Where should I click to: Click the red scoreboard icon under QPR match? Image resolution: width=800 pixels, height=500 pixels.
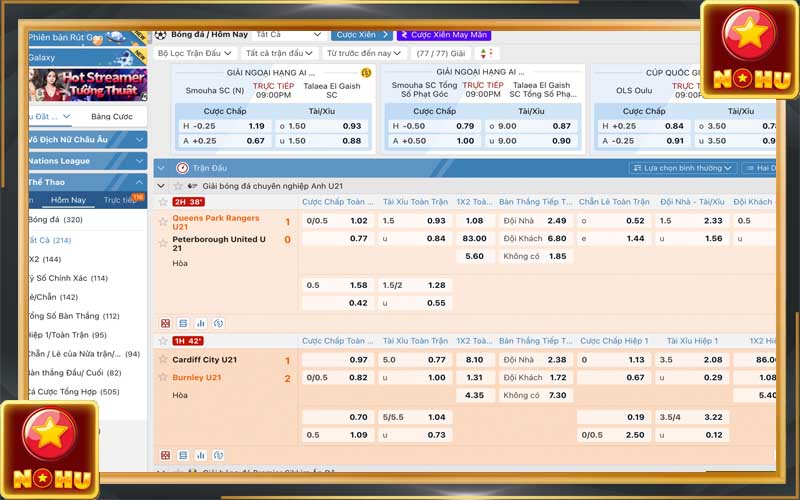click(x=165, y=323)
